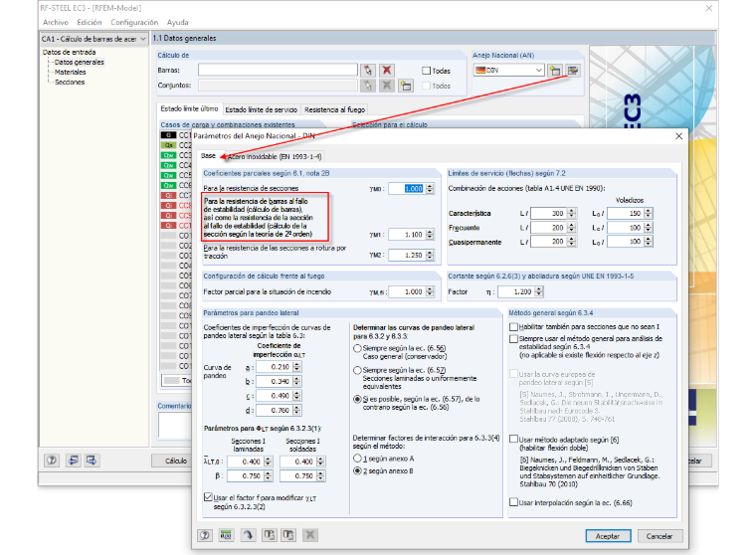Click the Estado límite último tab
The image size is (756, 555).
(x=189, y=109)
